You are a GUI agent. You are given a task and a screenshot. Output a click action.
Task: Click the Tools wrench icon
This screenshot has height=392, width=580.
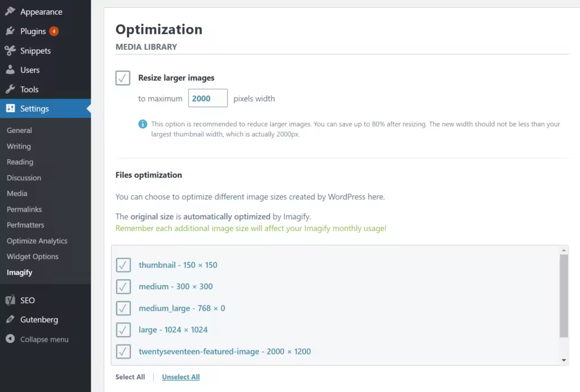click(x=10, y=89)
